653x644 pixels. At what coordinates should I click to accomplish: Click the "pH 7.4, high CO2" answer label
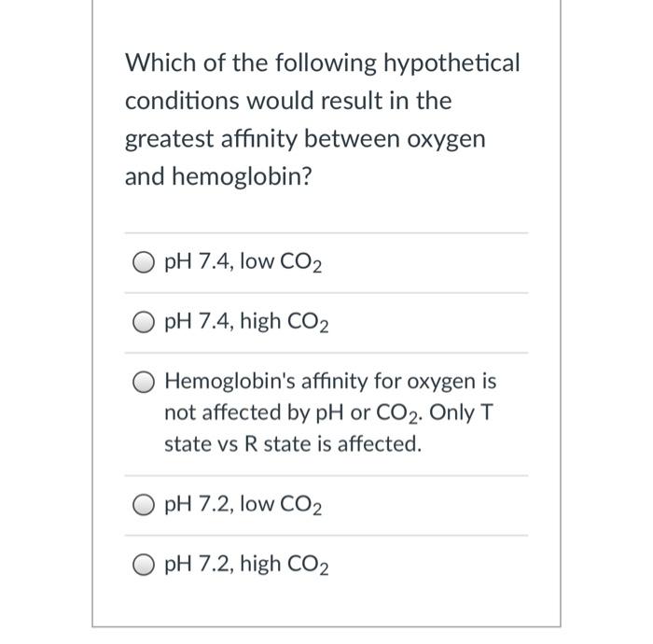246,322
